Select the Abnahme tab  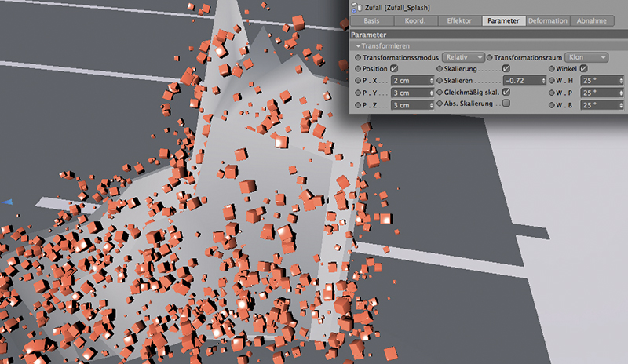coord(593,21)
